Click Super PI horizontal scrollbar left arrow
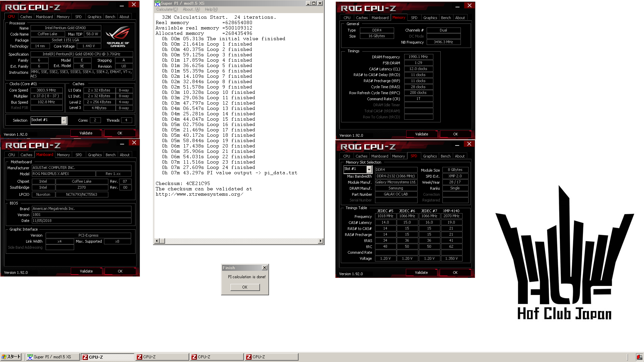The height and width of the screenshot is (362, 644). click(x=157, y=241)
